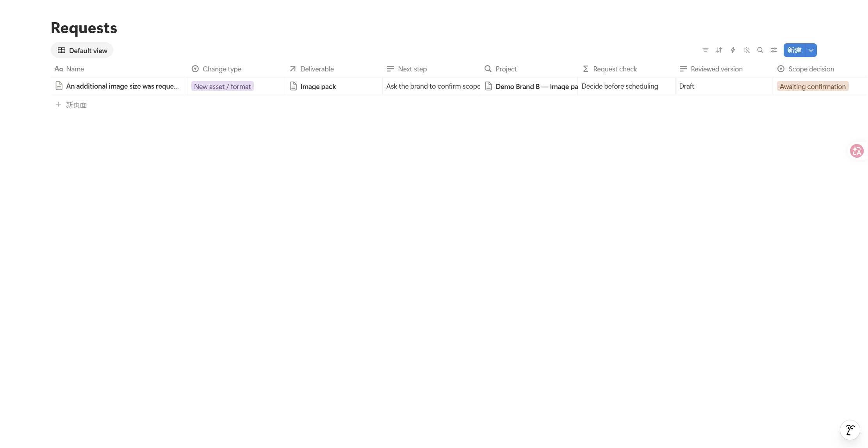Open the automations lightning icon
The image size is (868, 448).
733,50
